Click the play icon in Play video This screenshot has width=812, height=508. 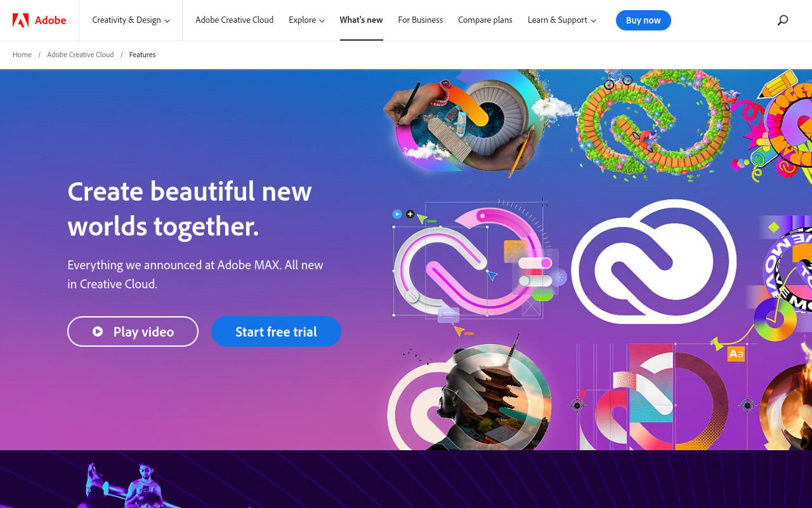98,331
